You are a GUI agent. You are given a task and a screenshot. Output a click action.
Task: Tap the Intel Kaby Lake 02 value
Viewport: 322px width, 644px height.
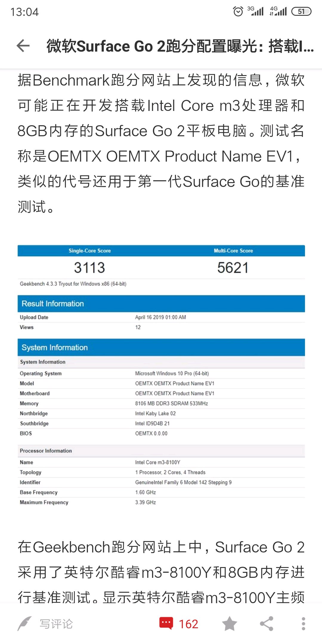(155, 413)
